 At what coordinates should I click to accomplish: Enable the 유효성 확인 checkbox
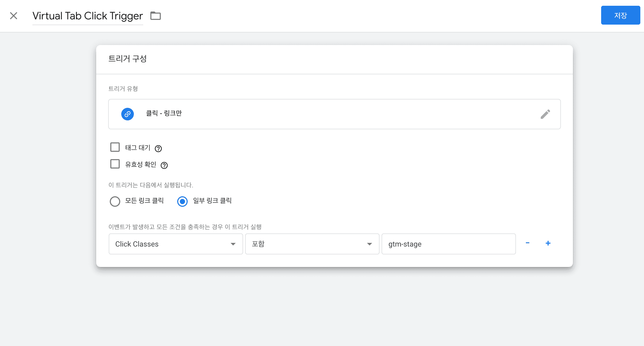(115, 164)
